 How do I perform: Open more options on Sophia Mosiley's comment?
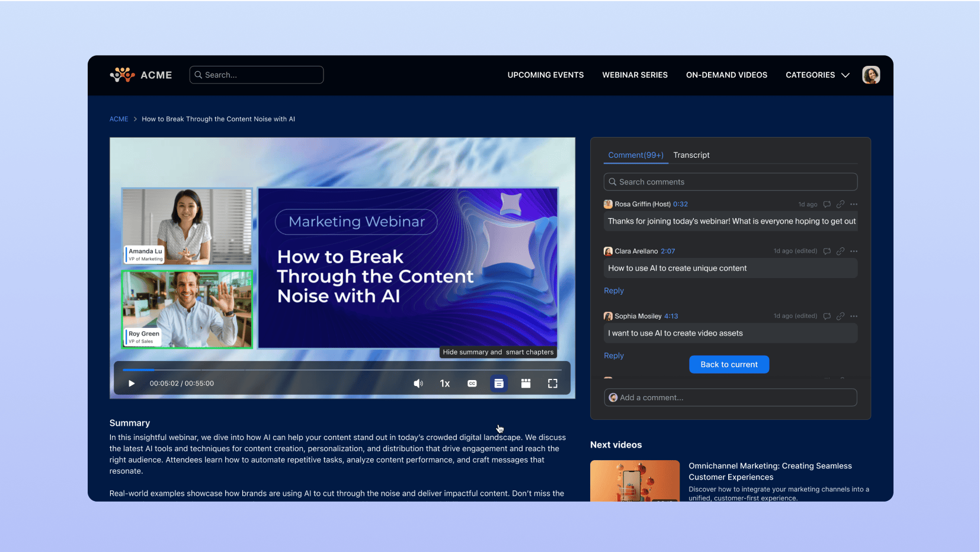[x=854, y=317]
